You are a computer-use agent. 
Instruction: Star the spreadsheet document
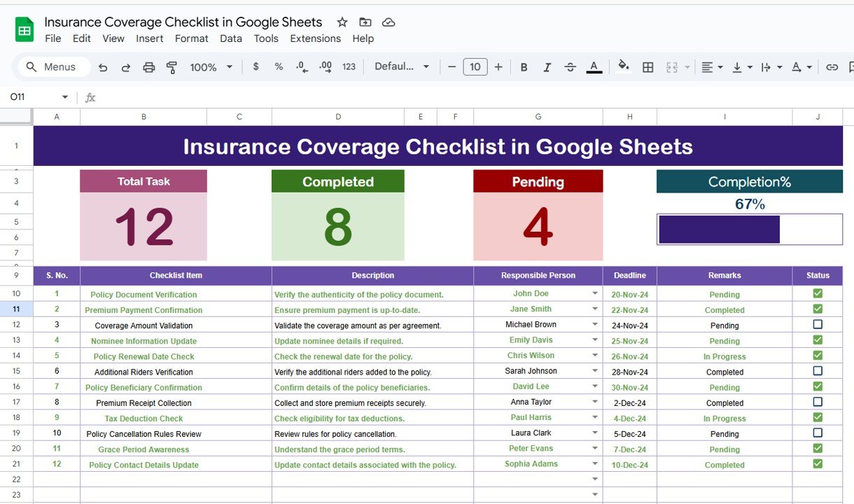coord(342,22)
